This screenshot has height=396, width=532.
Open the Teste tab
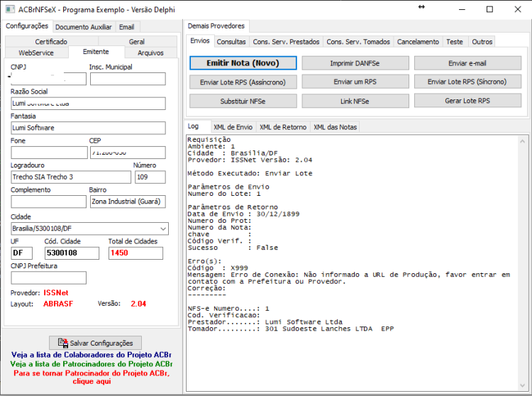[x=455, y=42]
